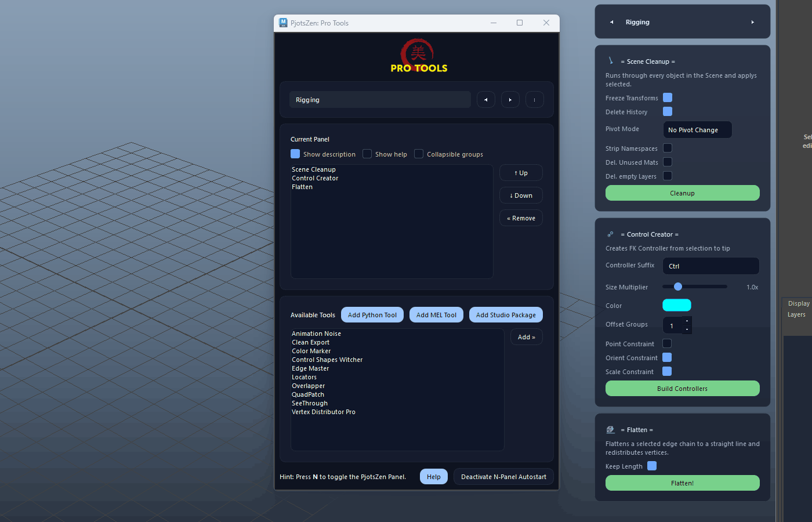Screen dimensions: 812x522
Task: Click Add MEL Tool button
Action: click(436, 315)
